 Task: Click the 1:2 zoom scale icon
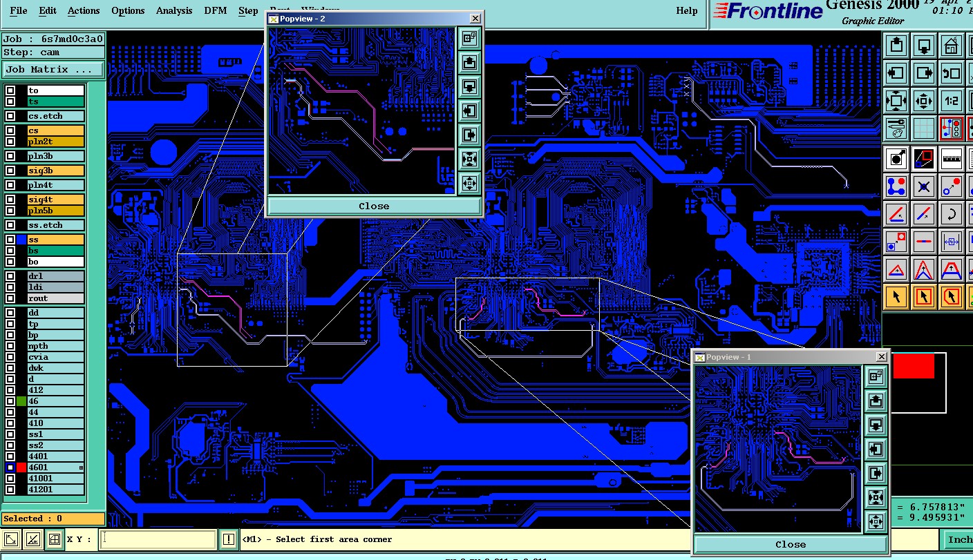952,101
